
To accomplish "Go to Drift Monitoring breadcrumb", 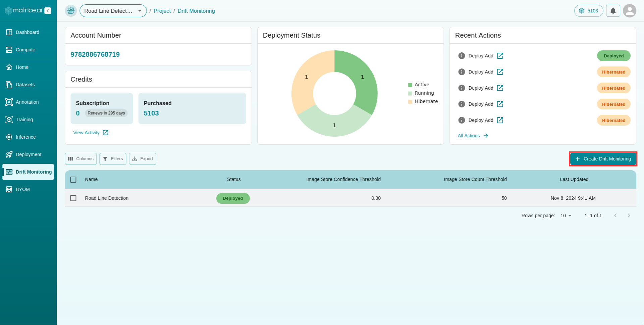I will pyautogui.click(x=196, y=11).
